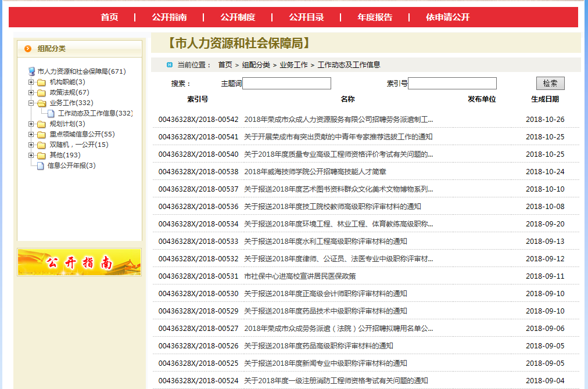Click the folder icon next to 机构职能
588x389 pixels.
tap(41, 82)
